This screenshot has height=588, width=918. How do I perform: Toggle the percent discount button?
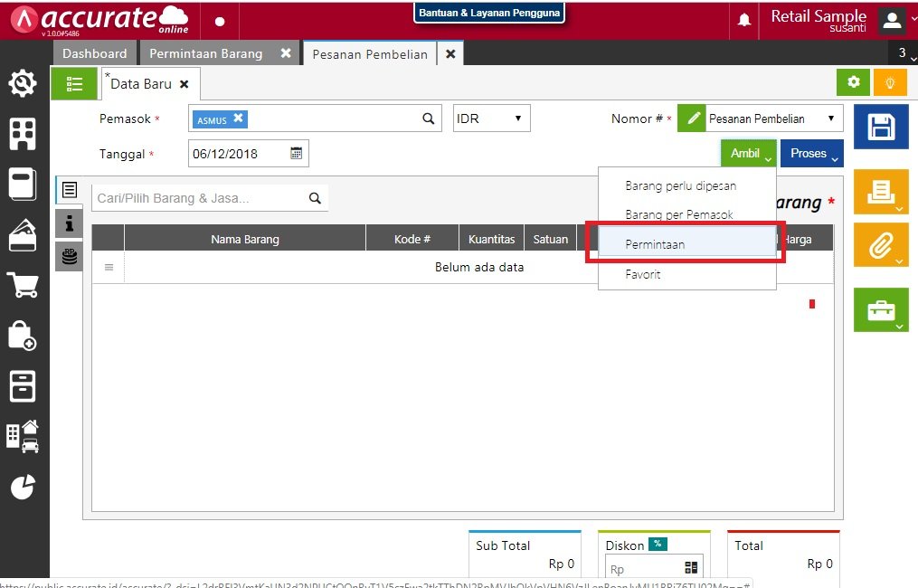coord(658,545)
